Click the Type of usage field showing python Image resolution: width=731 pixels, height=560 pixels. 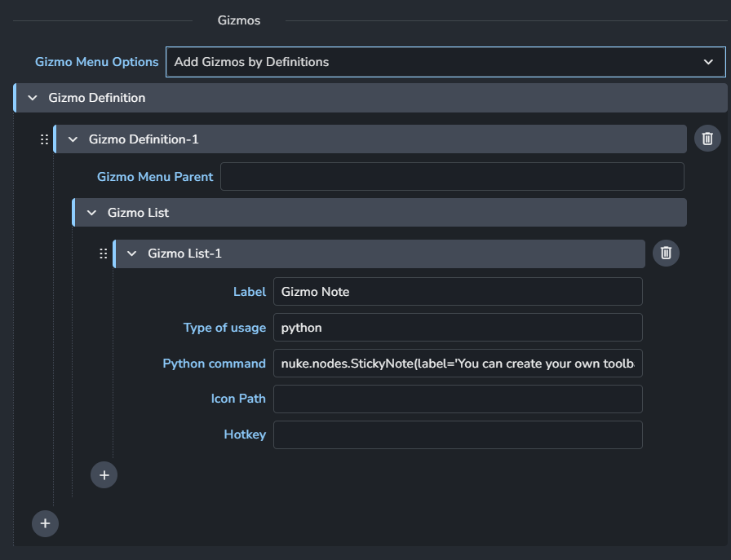coord(457,328)
